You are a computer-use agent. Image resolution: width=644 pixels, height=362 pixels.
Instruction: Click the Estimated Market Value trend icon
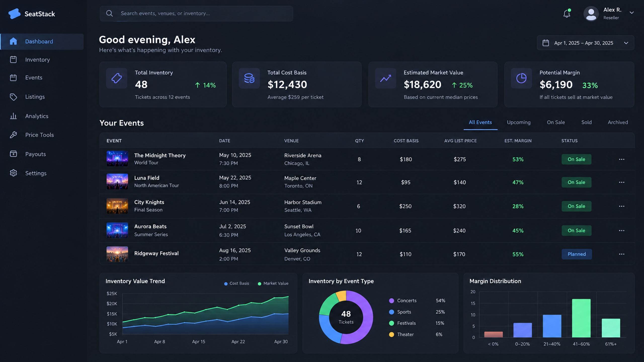click(x=385, y=78)
